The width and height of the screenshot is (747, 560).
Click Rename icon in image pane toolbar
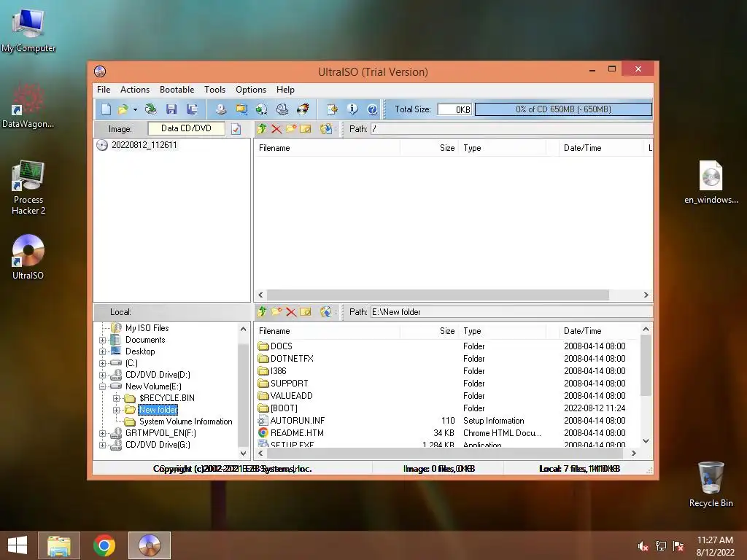[x=306, y=128]
